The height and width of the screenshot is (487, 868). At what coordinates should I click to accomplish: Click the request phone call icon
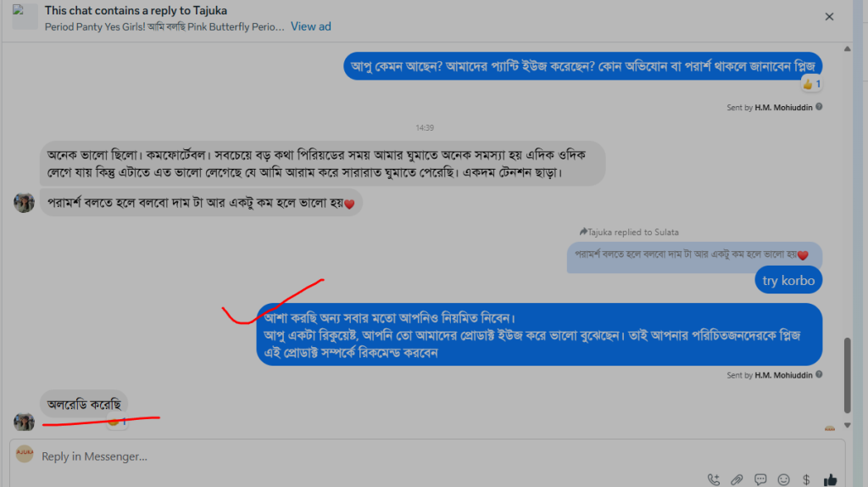[x=713, y=479]
